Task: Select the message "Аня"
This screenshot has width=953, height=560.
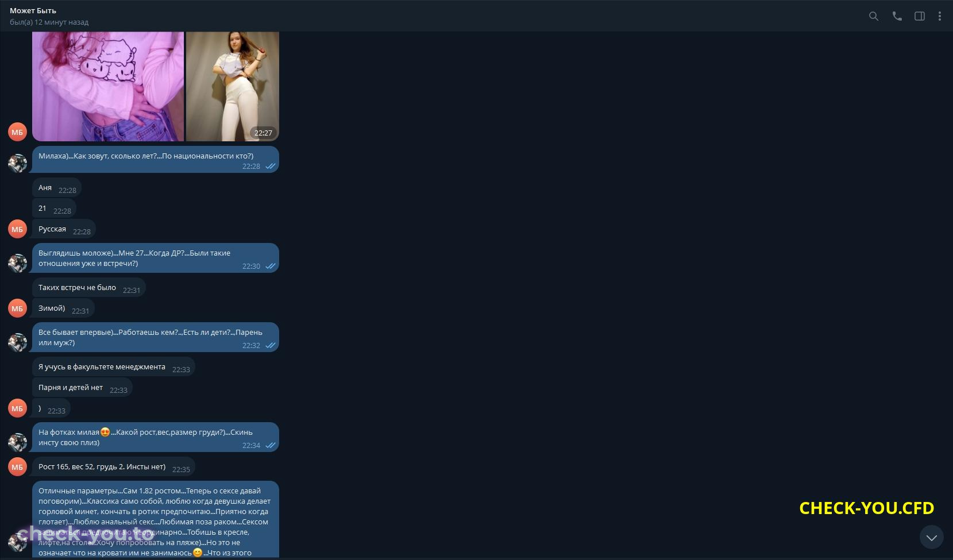Action: tap(57, 188)
